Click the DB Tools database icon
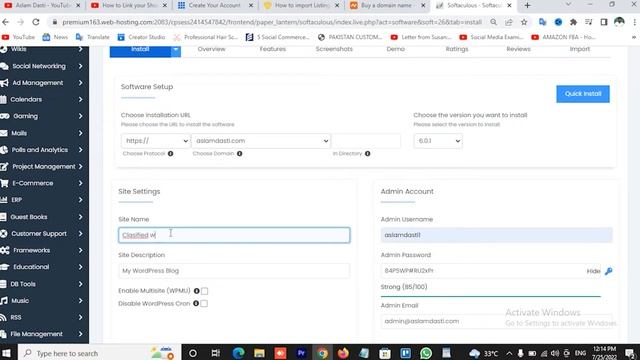 [x=3, y=284]
